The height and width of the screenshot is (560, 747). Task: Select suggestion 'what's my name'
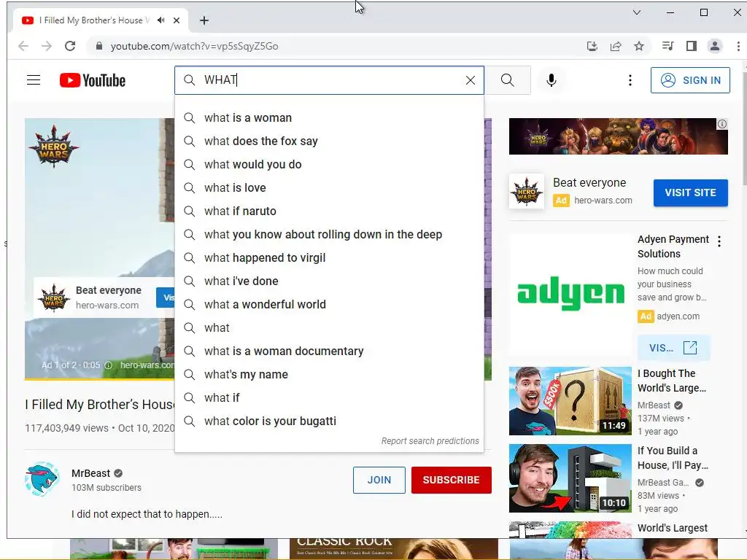329,374
